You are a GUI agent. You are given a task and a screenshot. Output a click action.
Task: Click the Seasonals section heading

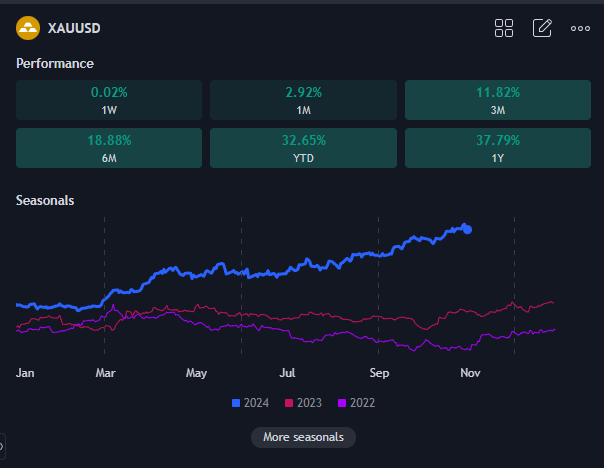click(45, 201)
